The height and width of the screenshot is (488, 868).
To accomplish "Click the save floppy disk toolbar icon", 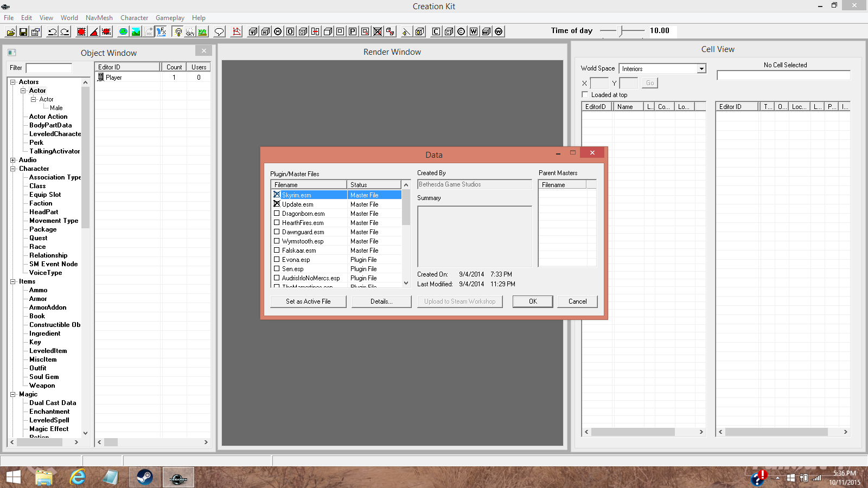I will (23, 31).
